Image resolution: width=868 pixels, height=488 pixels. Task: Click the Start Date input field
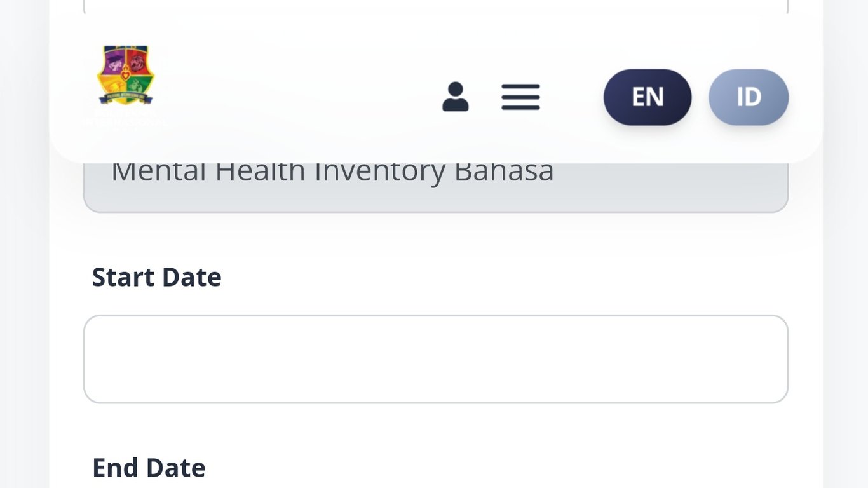pyautogui.click(x=436, y=359)
